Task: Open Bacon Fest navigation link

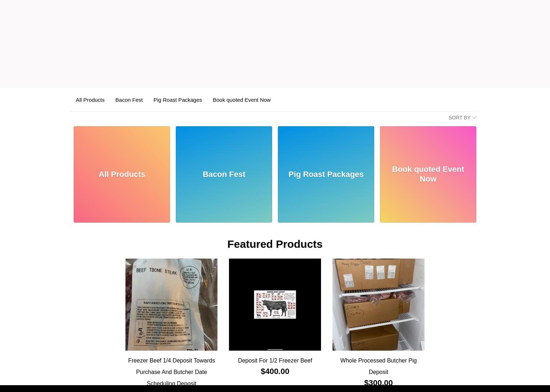Action: (x=129, y=100)
